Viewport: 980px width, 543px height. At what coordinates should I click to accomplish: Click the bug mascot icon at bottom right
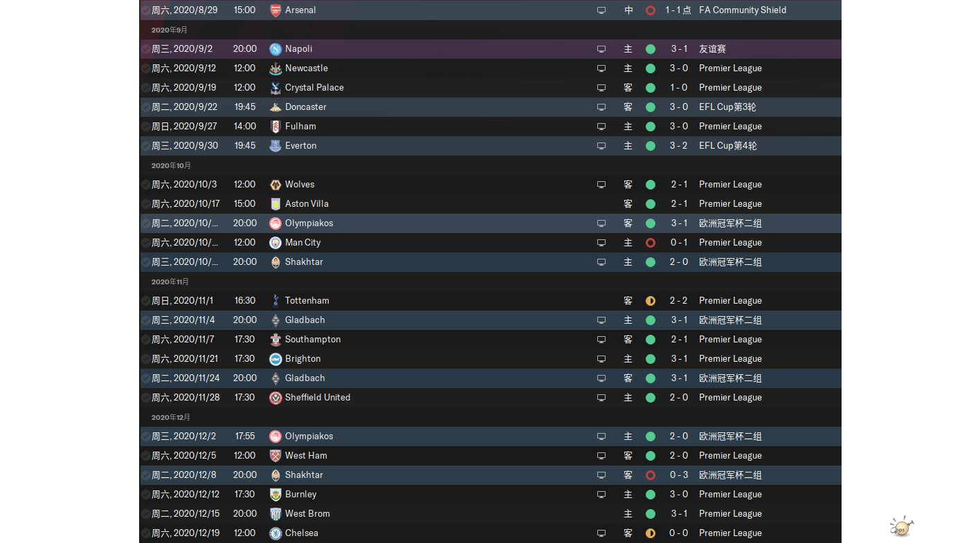[901, 526]
